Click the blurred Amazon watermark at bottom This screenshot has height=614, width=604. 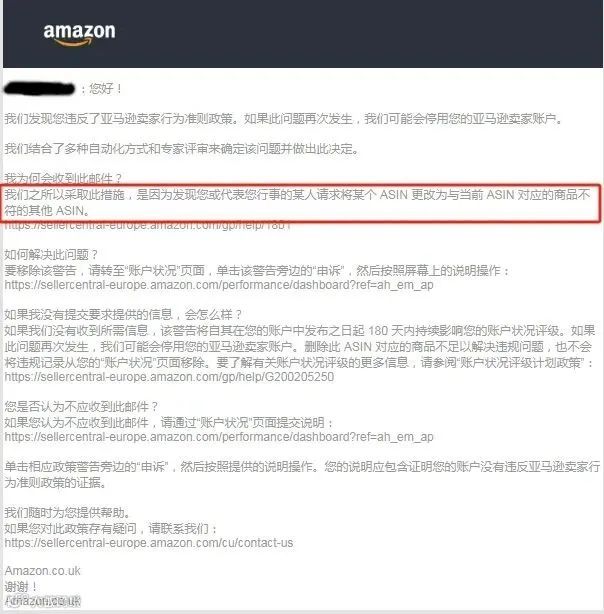tap(42, 601)
